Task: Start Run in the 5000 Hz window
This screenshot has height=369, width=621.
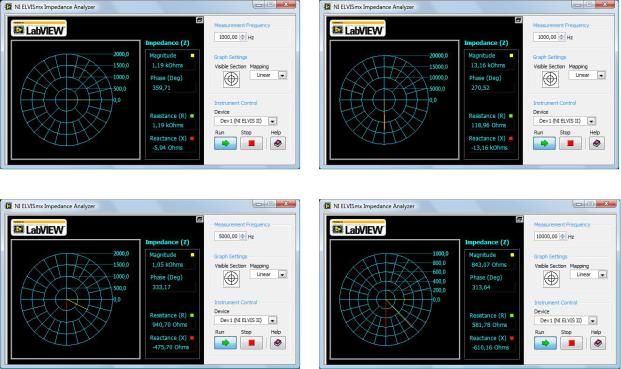Action: [x=225, y=342]
